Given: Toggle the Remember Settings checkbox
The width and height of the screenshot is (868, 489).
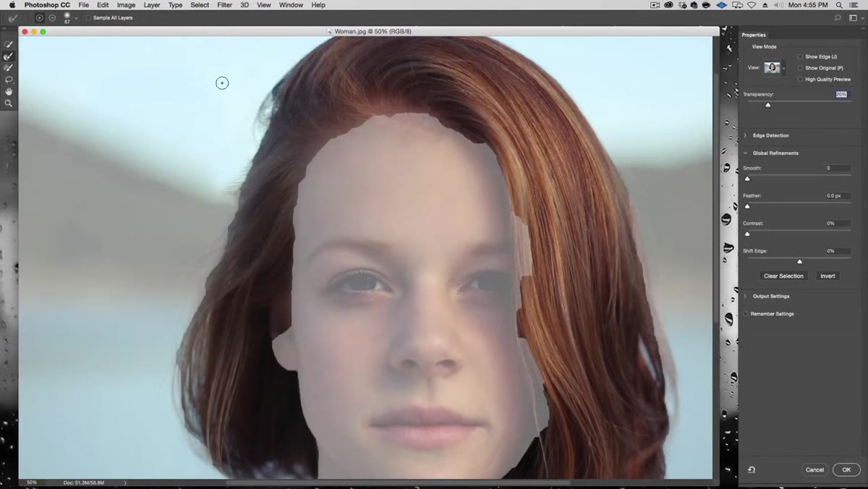Looking at the screenshot, I should pos(746,314).
